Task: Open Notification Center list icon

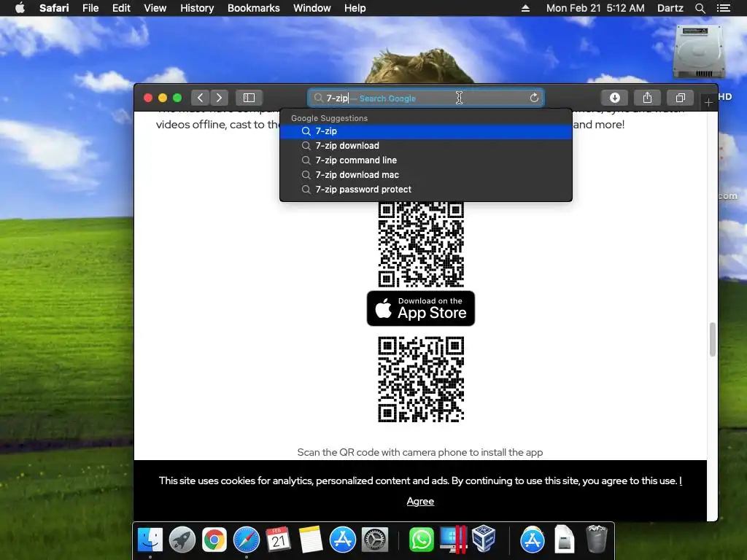Action: pos(723,8)
